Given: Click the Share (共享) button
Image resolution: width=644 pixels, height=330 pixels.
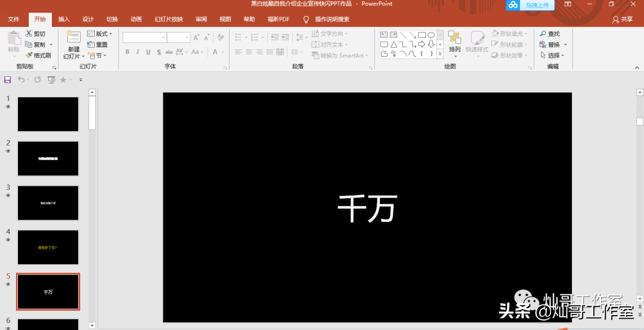Looking at the screenshot, I should (x=622, y=19).
